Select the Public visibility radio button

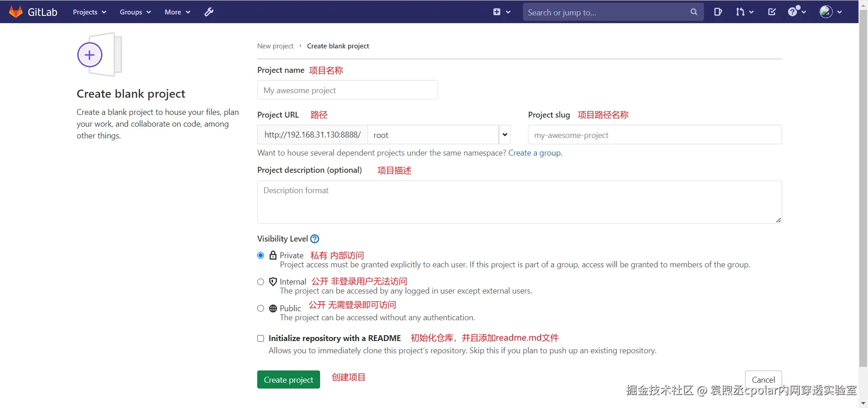[x=261, y=308]
